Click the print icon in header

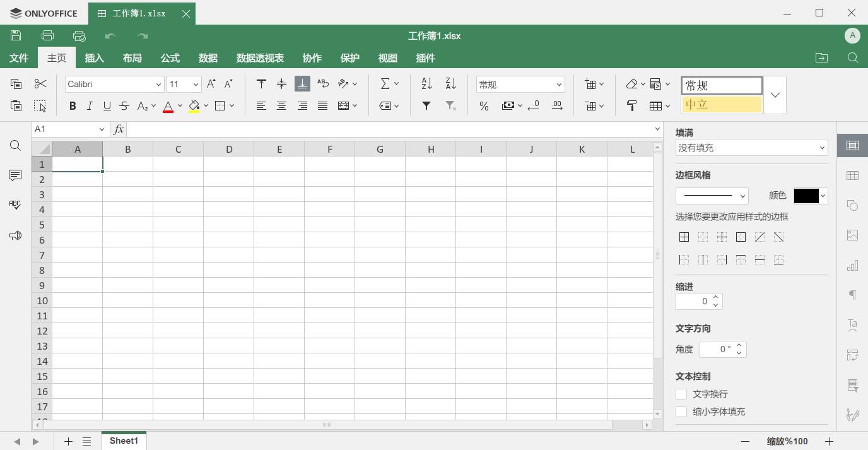[47, 36]
